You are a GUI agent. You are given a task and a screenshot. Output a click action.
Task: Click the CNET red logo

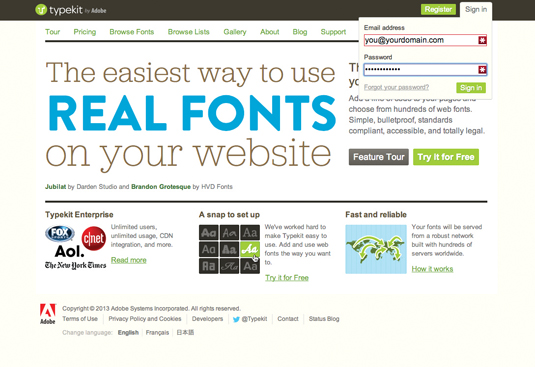click(x=94, y=238)
